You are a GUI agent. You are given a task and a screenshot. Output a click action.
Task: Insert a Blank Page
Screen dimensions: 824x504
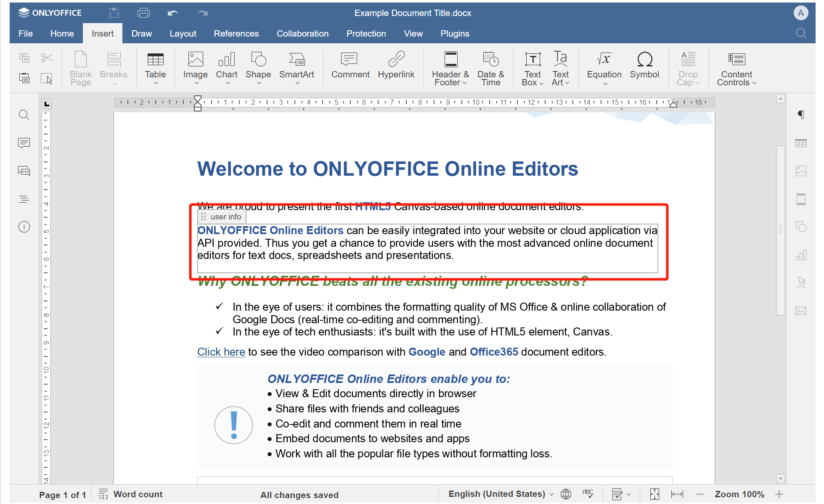tap(80, 69)
